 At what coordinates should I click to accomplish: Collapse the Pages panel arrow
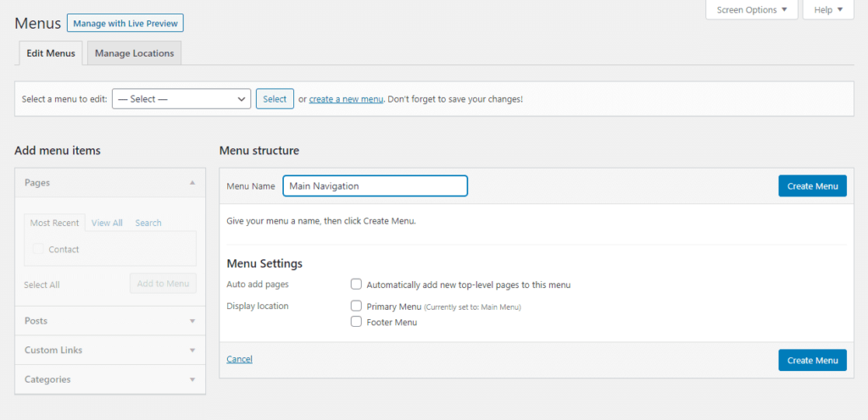coord(192,182)
